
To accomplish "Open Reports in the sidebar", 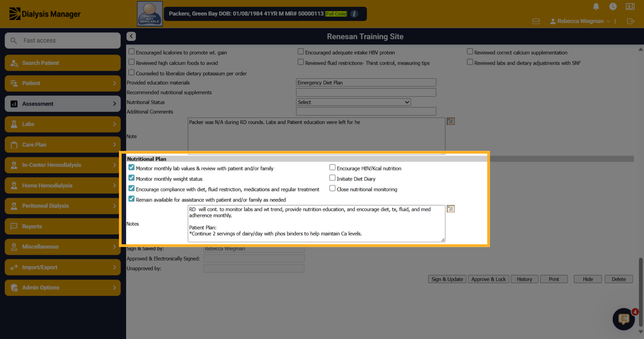I will (63, 226).
